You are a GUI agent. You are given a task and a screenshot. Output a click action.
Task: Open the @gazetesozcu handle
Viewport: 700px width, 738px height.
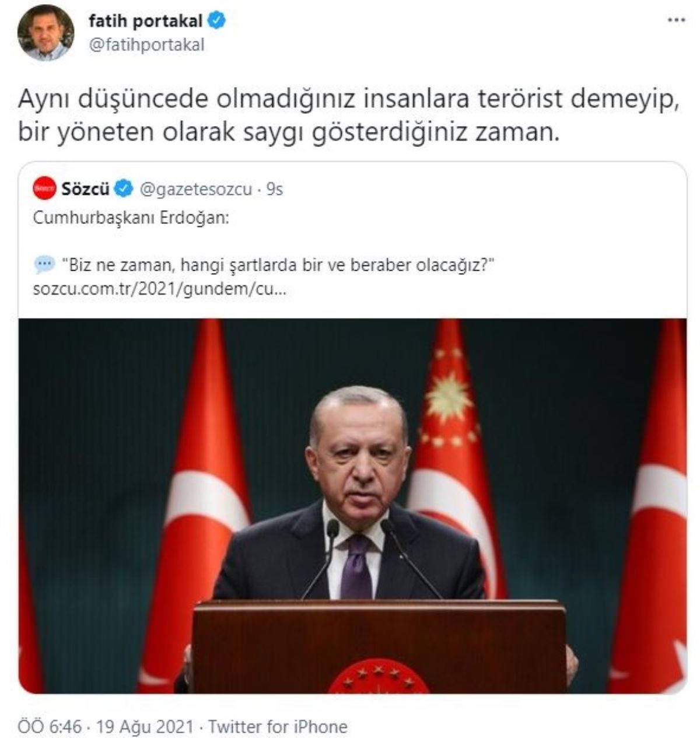(x=196, y=190)
